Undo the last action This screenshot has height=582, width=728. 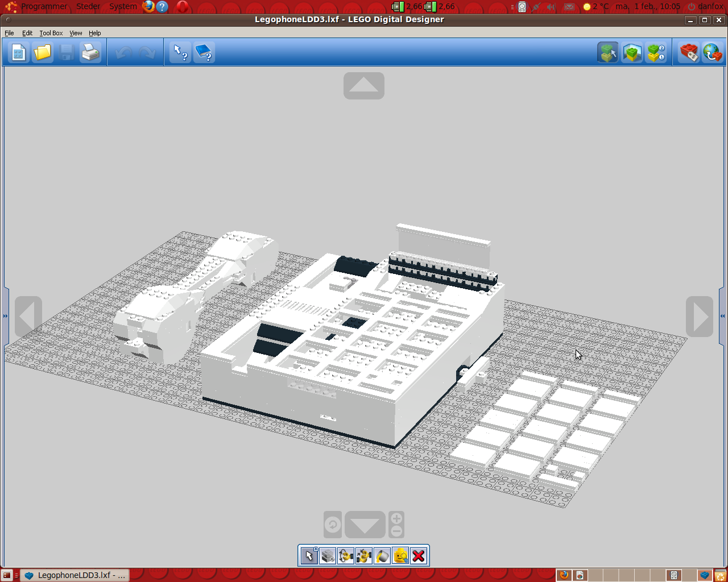click(x=123, y=53)
